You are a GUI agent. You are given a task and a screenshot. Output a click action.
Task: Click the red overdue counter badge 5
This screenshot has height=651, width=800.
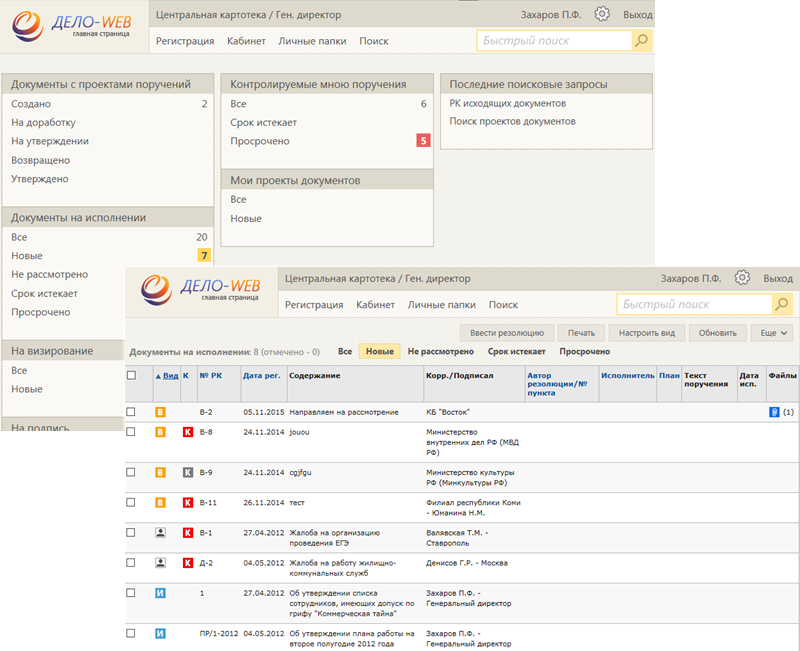coord(424,141)
